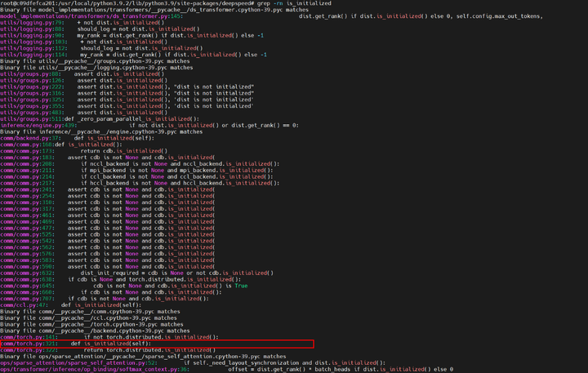588x373 pixels.
Task: Click the comm/comm.py:576 assert line
Action: tap(108, 253)
